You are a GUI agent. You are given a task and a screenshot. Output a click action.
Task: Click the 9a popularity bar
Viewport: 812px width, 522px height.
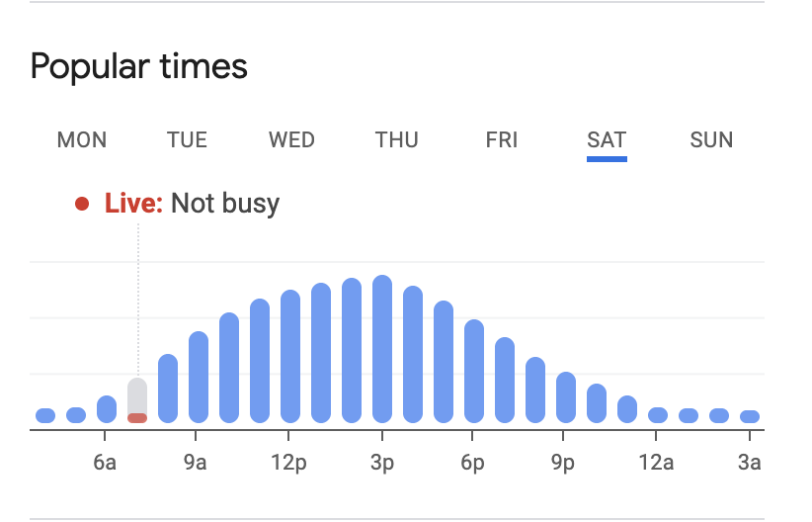click(x=199, y=378)
